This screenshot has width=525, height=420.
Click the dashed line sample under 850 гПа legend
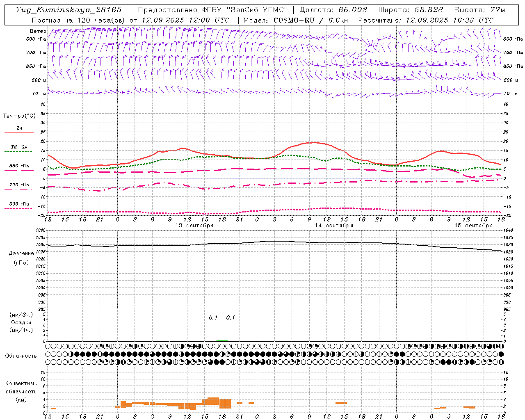pos(18,171)
